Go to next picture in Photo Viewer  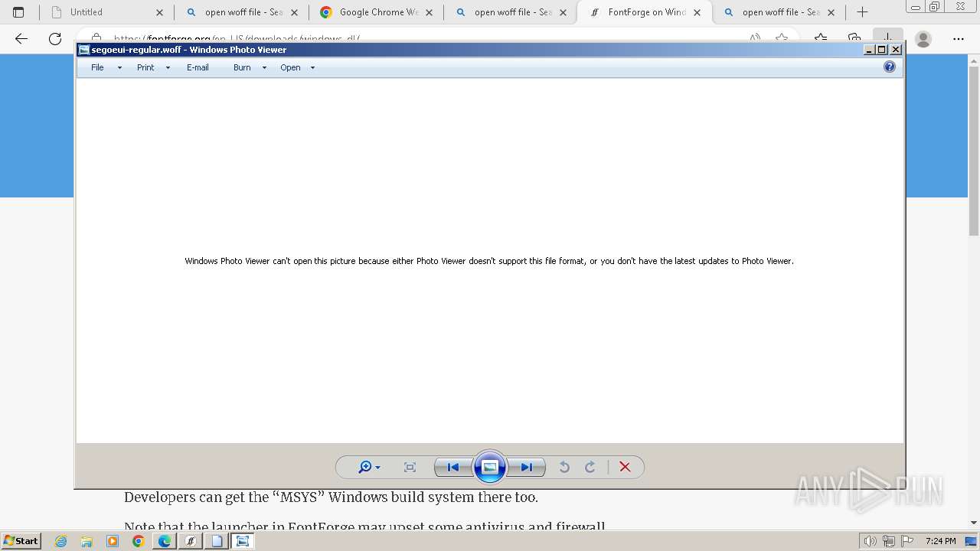point(527,468)
